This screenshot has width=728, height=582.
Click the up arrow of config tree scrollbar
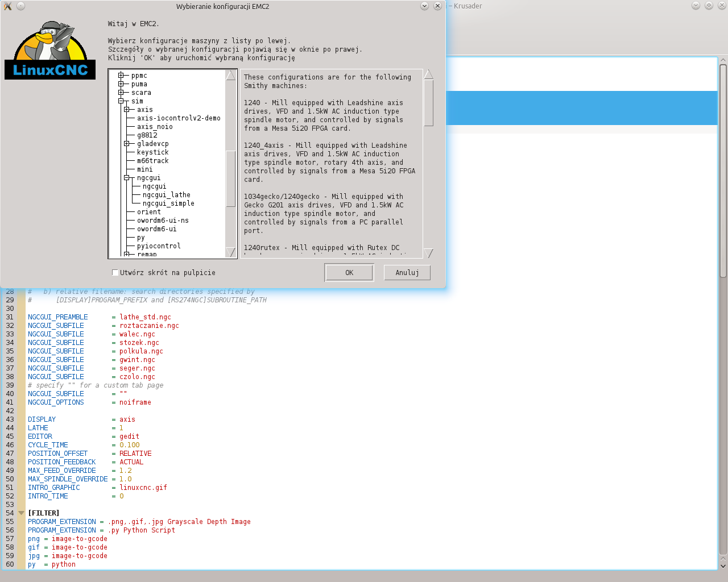click(230, 75)
